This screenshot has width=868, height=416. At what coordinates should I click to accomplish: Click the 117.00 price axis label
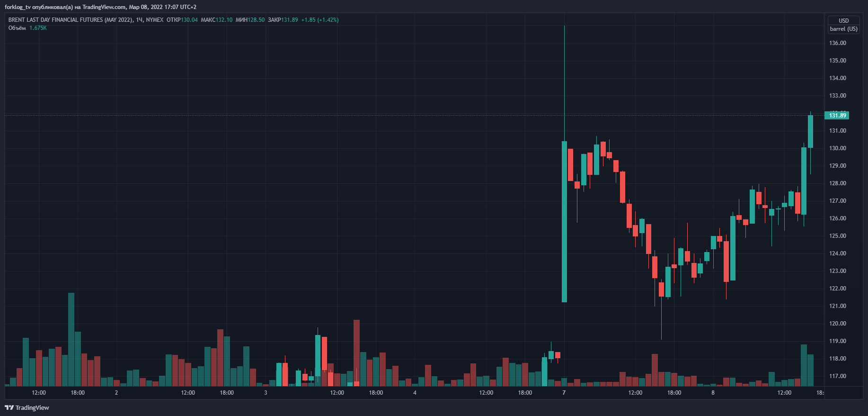pos(837,376)
